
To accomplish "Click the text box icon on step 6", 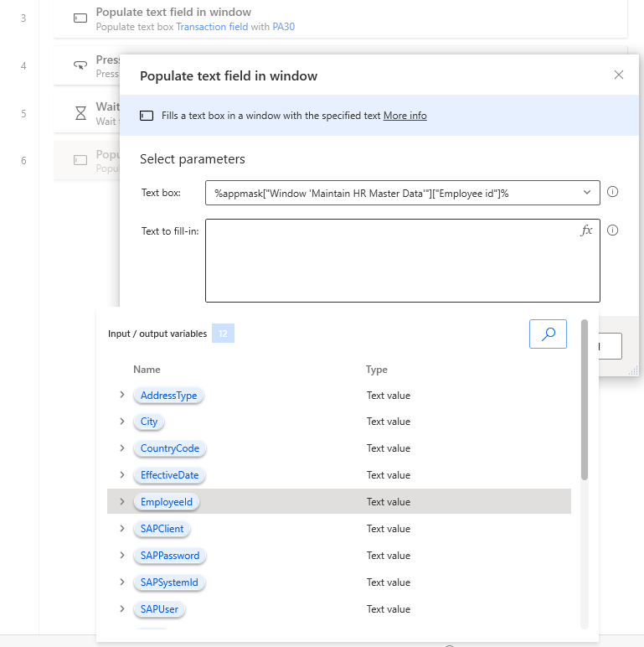I will pyautogui.click(x=80, y=160).
